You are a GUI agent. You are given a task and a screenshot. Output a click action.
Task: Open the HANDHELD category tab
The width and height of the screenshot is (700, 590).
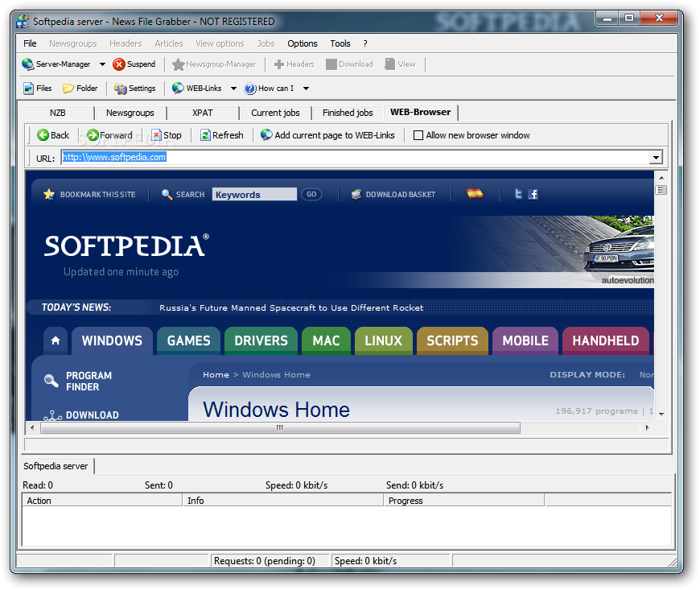(605, 340)
